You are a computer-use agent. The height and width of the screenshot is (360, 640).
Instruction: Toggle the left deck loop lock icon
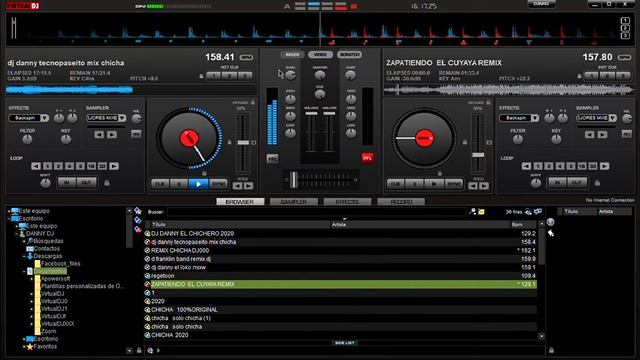click(107, 183)
